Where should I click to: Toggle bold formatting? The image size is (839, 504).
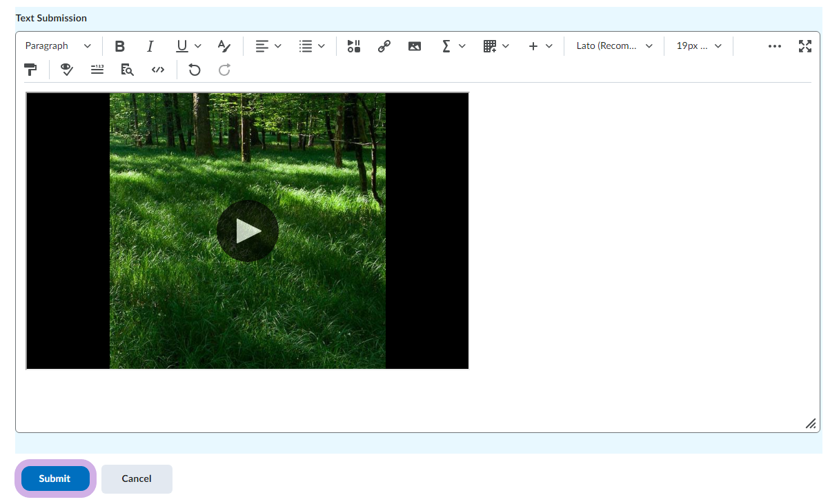[120, 46]
